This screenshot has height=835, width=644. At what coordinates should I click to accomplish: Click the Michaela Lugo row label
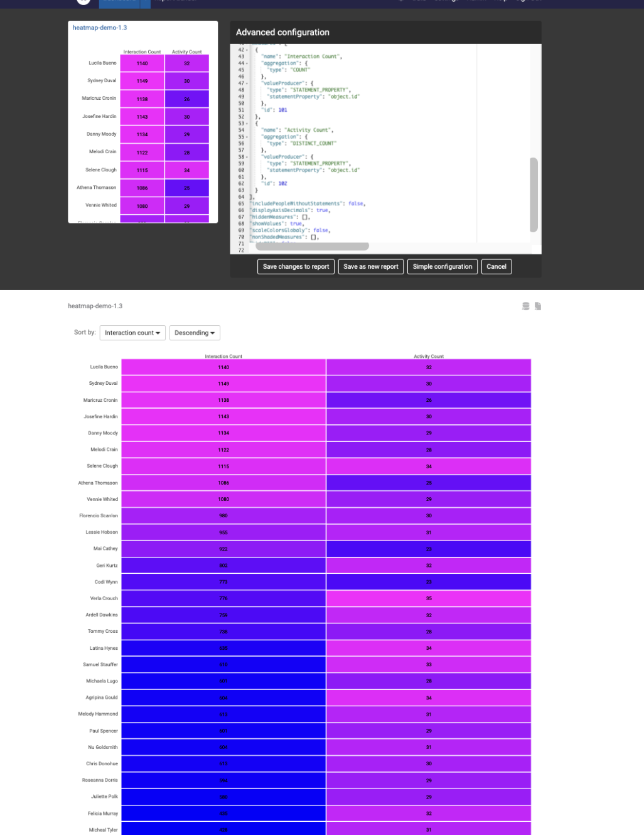click(102, 681)
